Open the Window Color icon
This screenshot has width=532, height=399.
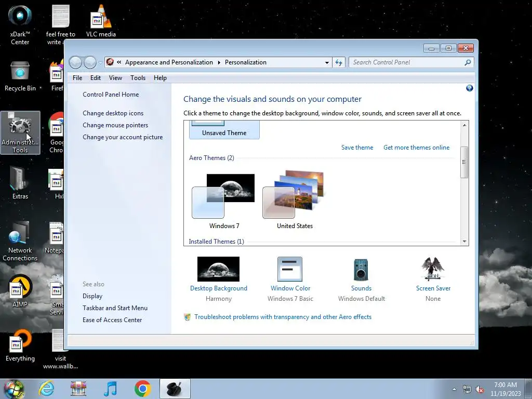click(x=290, y=269)
